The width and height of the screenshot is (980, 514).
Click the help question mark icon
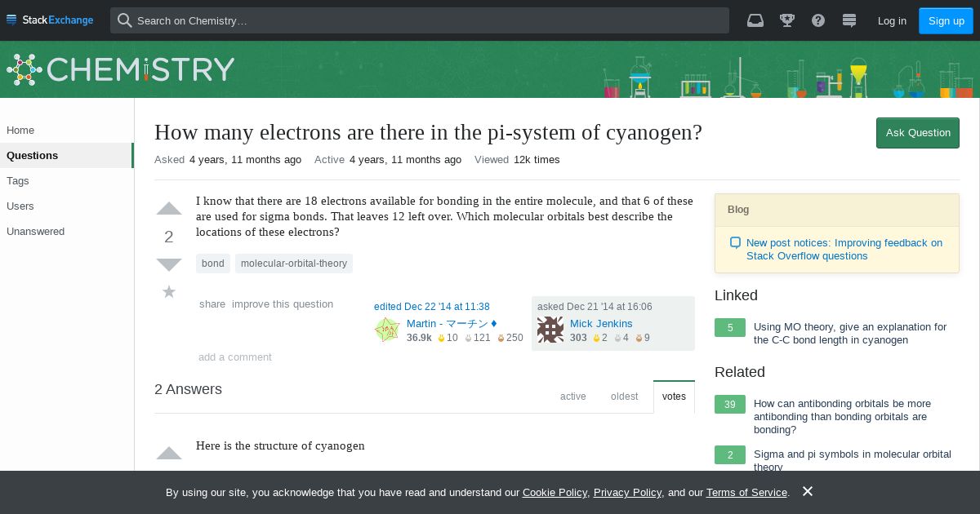point(818,20)
